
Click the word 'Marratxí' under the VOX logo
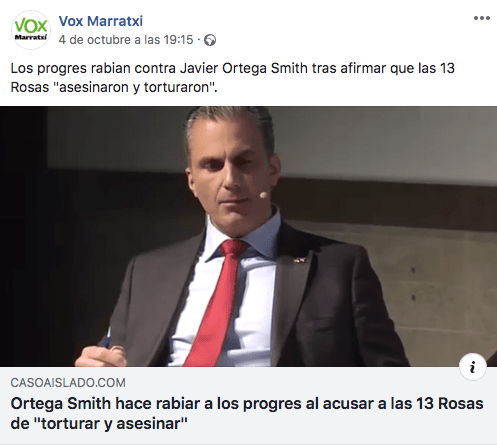click(31, 37)
